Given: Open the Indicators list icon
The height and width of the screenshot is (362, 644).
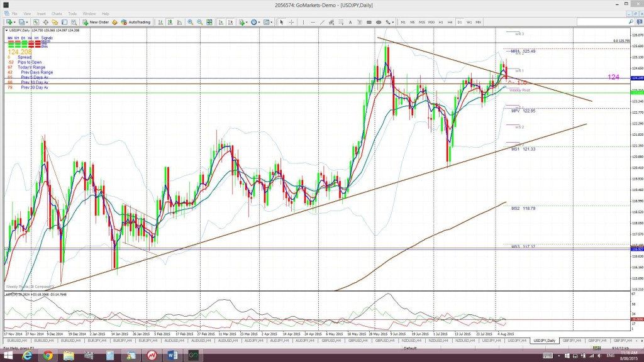Looking at the screenshot, I should tap(242, 22).
